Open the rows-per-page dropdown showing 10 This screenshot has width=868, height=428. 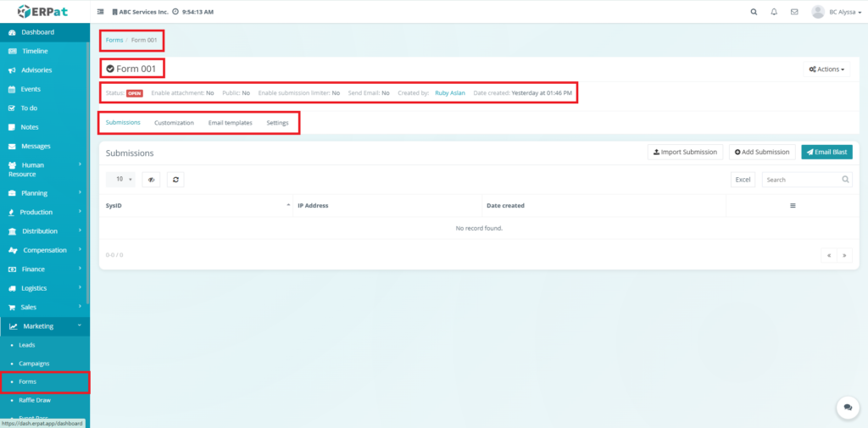[124, 180]
